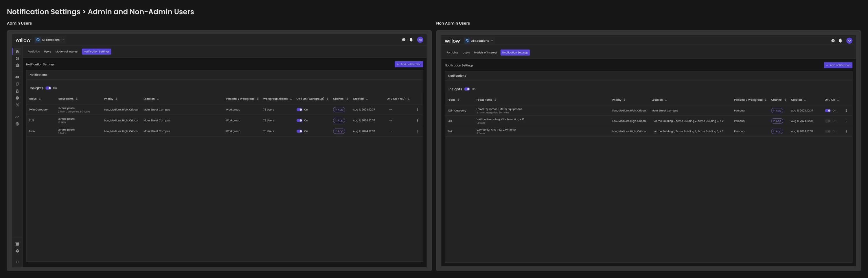Open help icon in the Admin window
This screenshot has width=868, height=278.
(x=404, y=40)
